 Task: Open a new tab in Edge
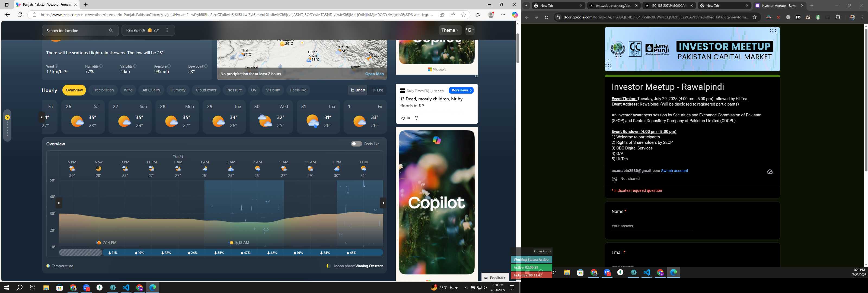pyautogui.click(x=86, y=5)
